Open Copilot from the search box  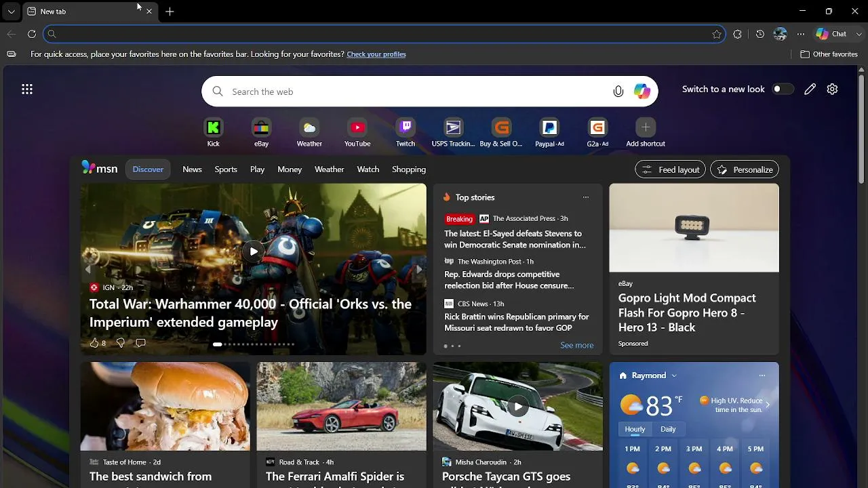pyautogui.click(x=642, y=91)
